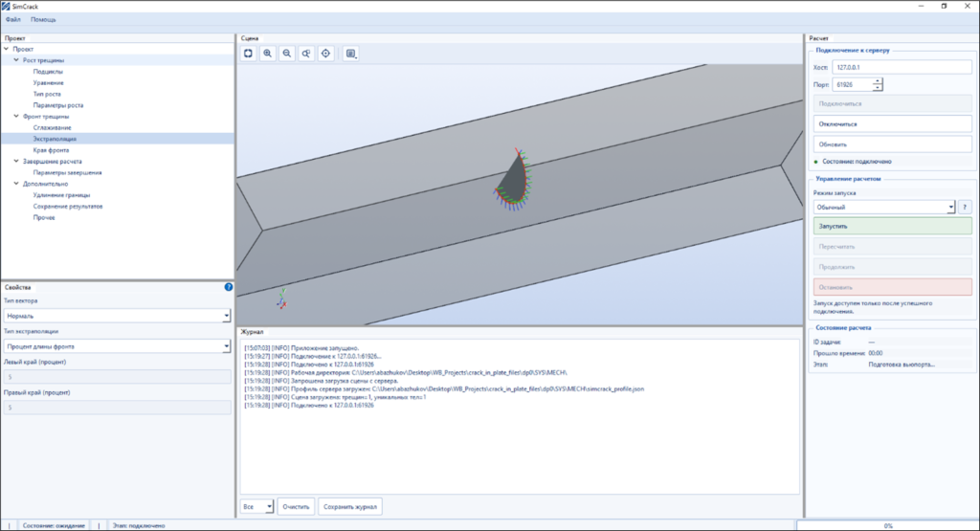Open the Файл menu

coord(13,19)
